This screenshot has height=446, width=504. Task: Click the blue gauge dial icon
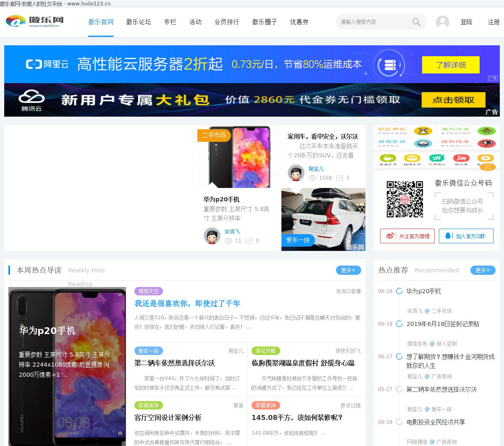[423, 143]
